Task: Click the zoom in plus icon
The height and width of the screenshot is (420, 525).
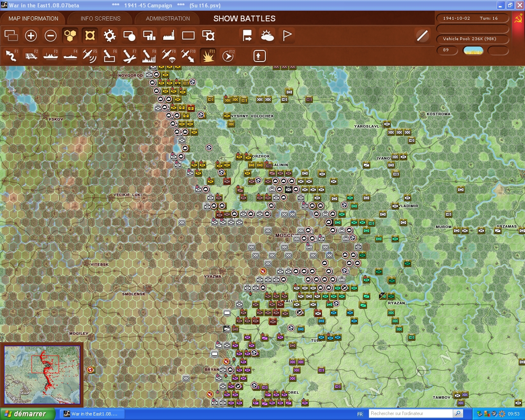Action: coord(31,36)
